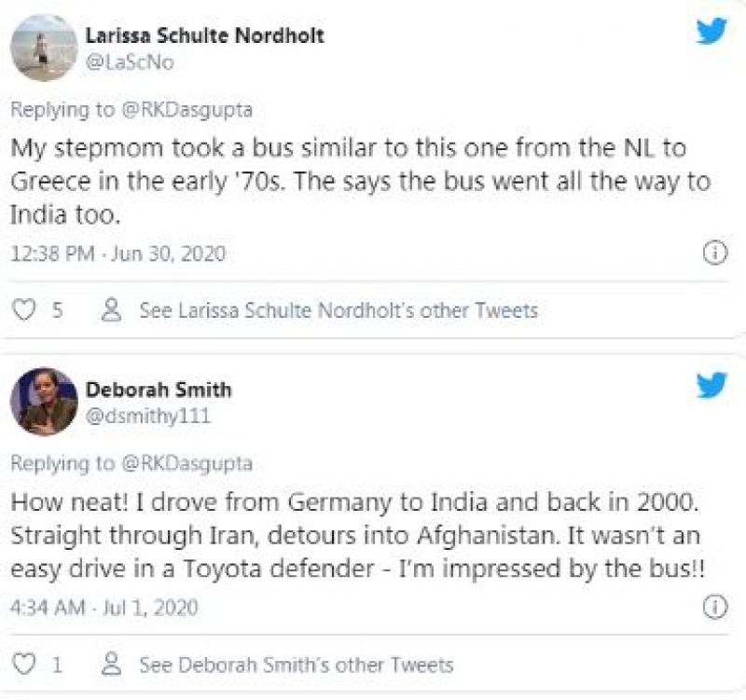Open the 12:38 PM Jun 30, 2020 timestamp
Image resolution: width=746 pixels, height=700 pixels.
[x=117, y=254]
